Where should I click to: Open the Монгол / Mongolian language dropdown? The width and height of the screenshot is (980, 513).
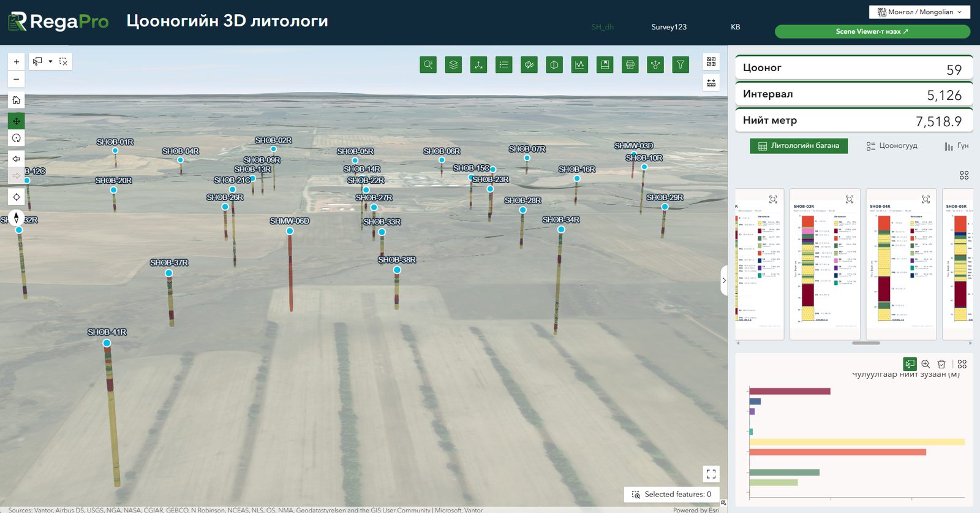pos(919,12)
